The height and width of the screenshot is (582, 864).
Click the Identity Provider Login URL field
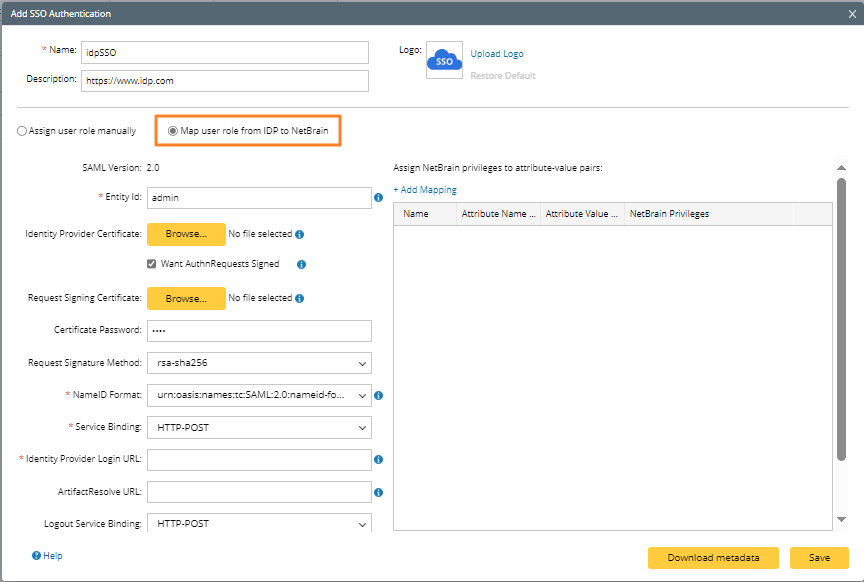(x=259, y=460)
